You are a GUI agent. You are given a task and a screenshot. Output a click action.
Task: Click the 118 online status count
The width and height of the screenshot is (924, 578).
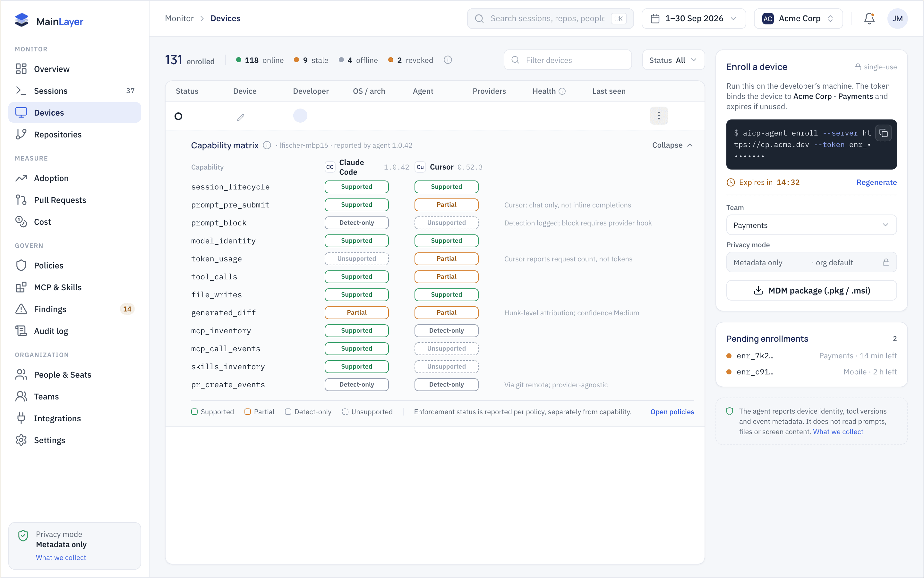coord(260,60)
